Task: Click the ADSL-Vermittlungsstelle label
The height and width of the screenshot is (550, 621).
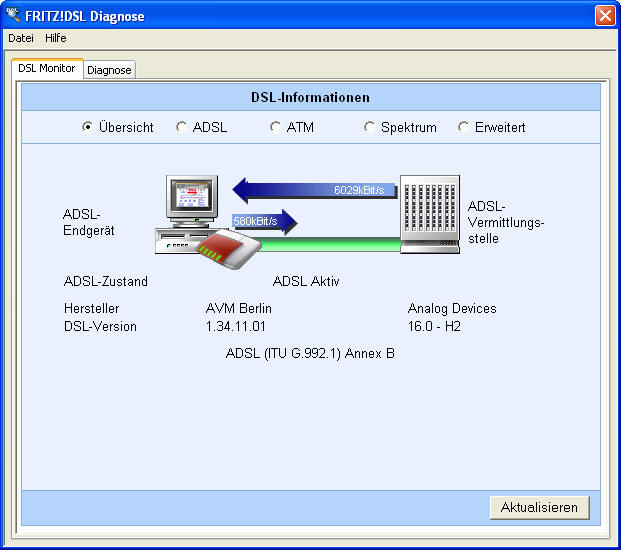Action: tap(506, 223)
